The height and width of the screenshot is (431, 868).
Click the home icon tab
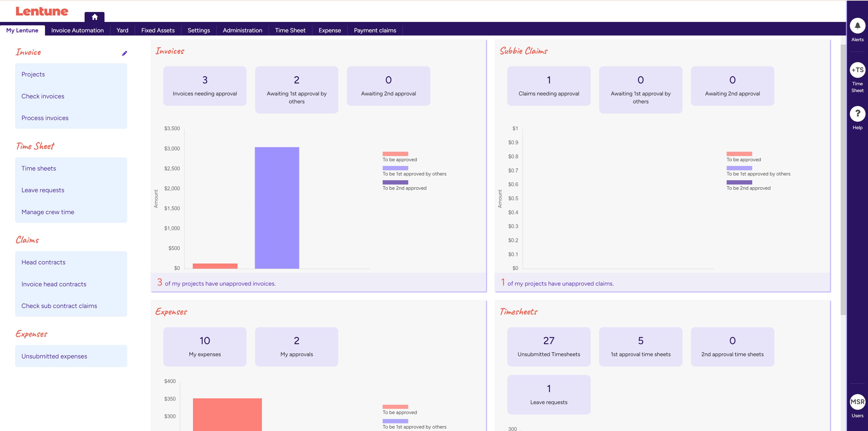point(94,17)
